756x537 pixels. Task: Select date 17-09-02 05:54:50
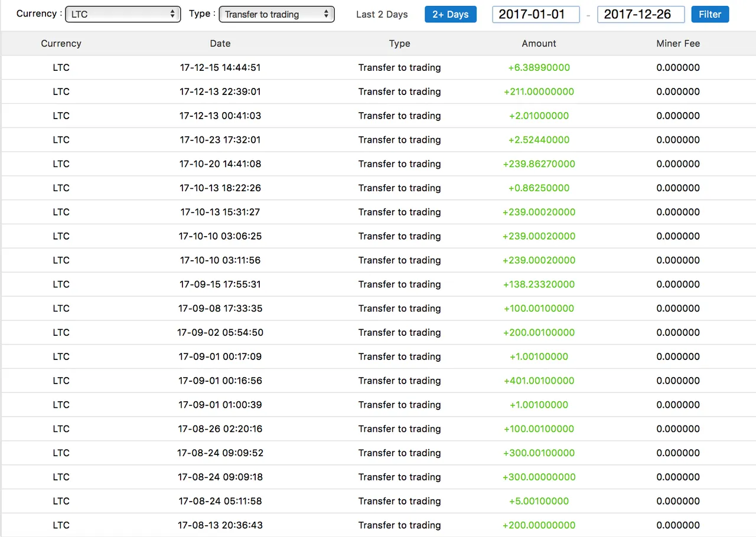(x=220, y=333)
